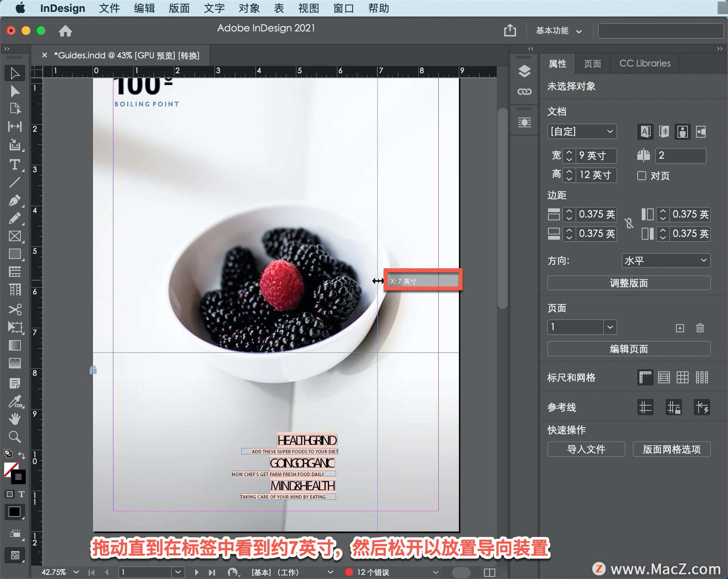Click the 宽 width field 9 英寸
The image size is (728, 579).
pos(596,156)
